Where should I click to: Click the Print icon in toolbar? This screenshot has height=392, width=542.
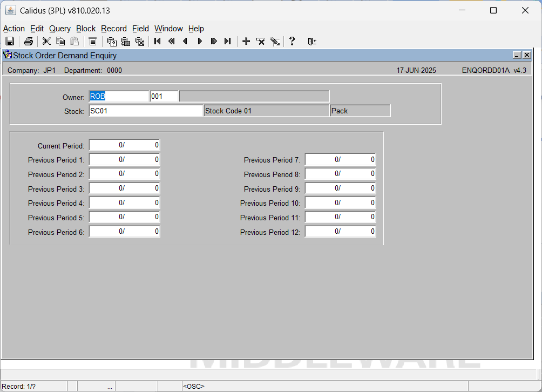click(29, 42)
